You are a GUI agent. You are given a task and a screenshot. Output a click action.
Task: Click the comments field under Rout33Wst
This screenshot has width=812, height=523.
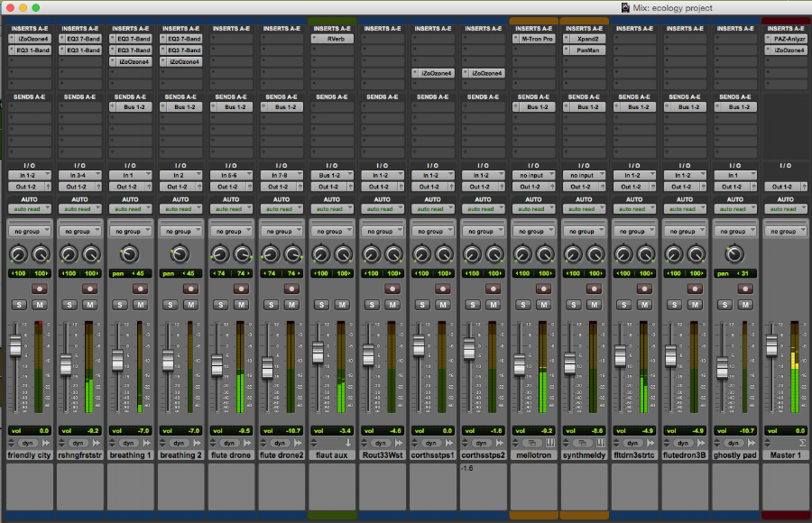click(x=383, y=487)
